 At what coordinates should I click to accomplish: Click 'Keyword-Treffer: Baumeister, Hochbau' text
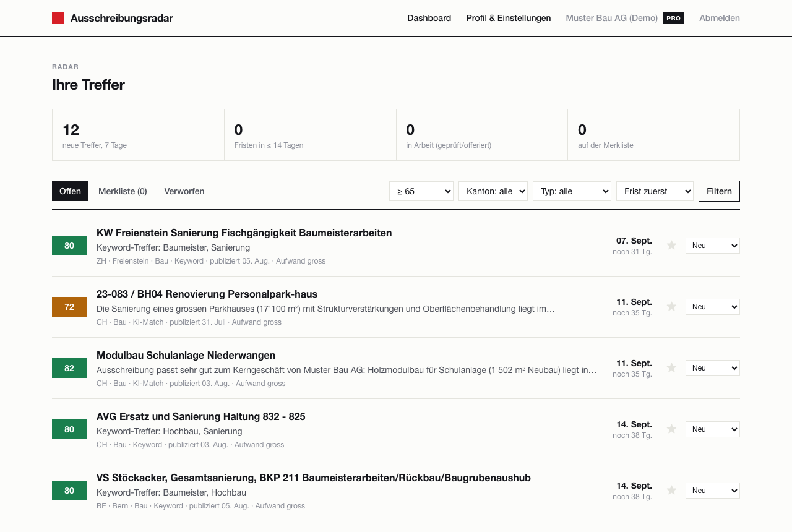point(171,492)
